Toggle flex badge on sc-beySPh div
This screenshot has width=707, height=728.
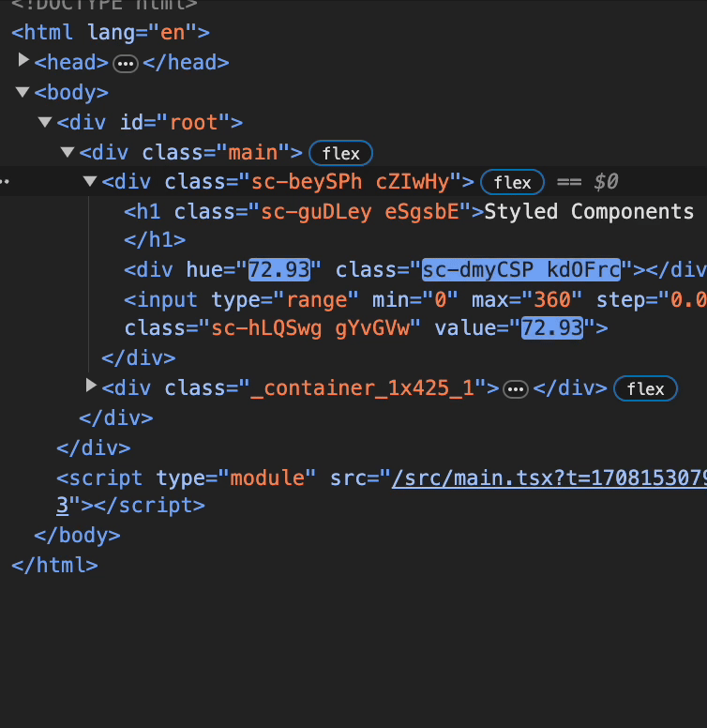pos(513,182)
